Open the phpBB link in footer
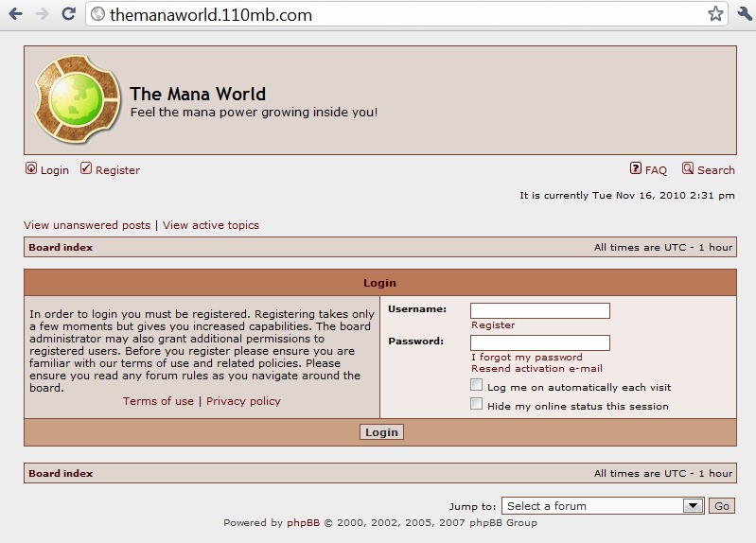Viewport: 756px width, 543px height. point(304,523)
